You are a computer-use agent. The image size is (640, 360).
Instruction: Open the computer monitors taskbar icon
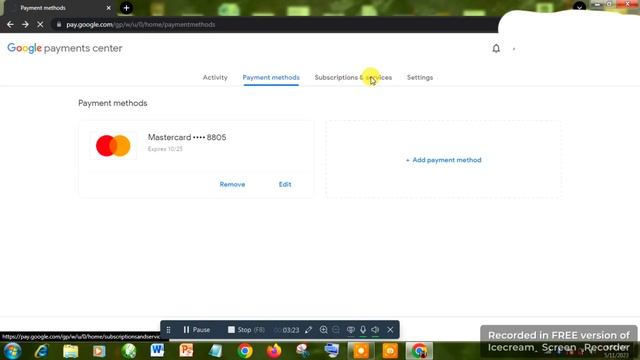pyautogui.click(x=332, y=351)
